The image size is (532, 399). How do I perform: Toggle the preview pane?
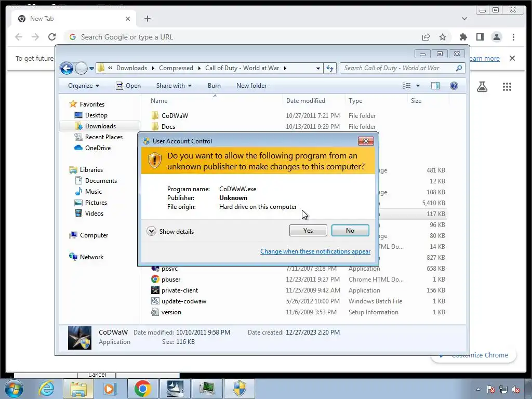pos(435,86)
